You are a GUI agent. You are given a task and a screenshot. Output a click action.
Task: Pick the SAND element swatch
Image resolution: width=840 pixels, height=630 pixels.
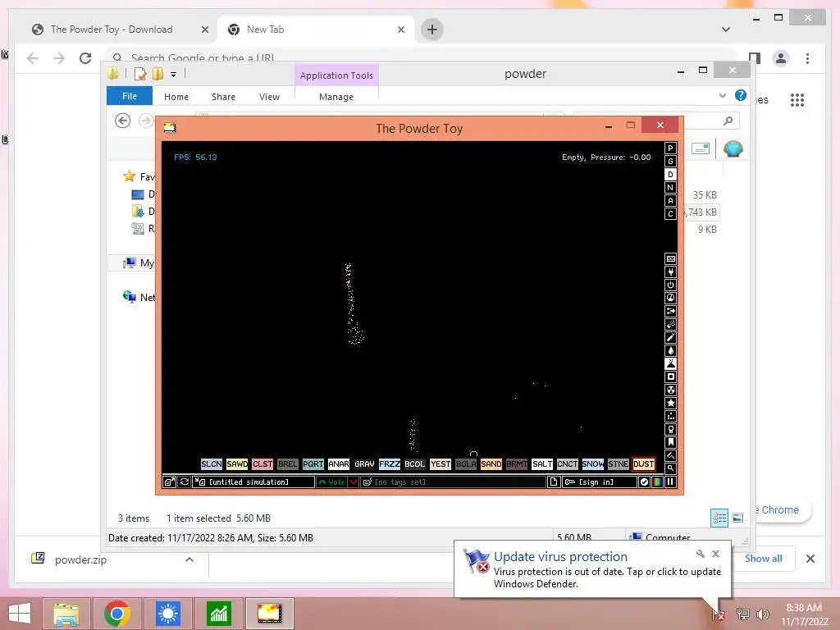click(x=491, y=464)
